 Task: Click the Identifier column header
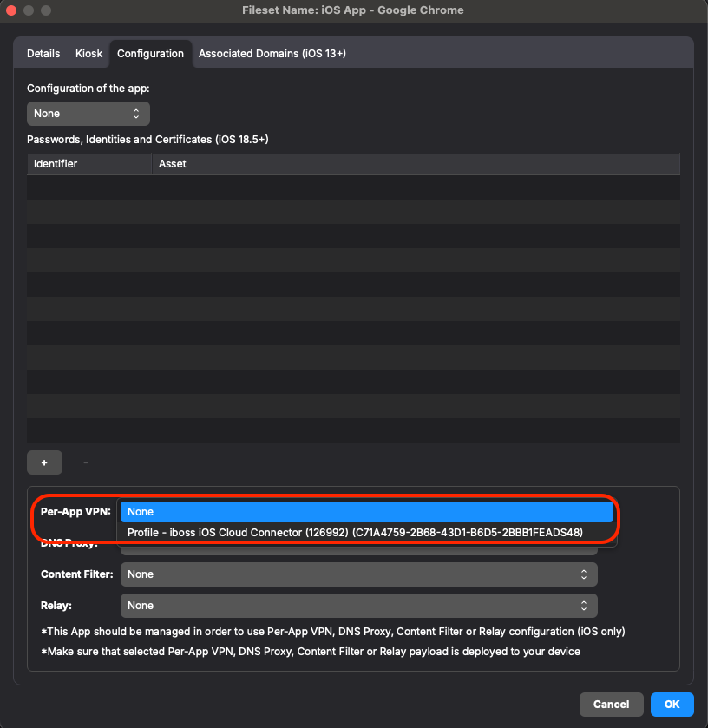[89, 164]
